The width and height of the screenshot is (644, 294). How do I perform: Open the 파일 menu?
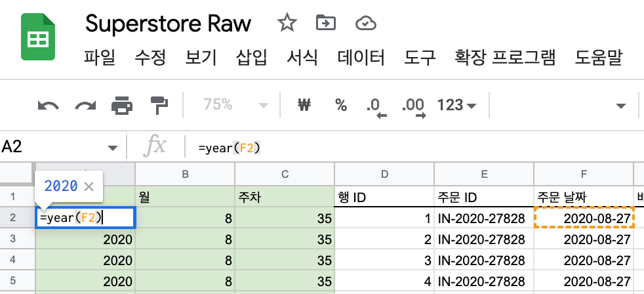(100, 58)
